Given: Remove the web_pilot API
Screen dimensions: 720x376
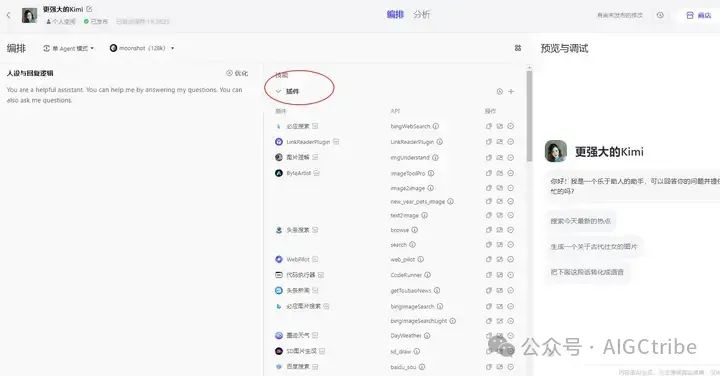Looking at the screenshot, I should pyautogui.click(x=511, y=259).
